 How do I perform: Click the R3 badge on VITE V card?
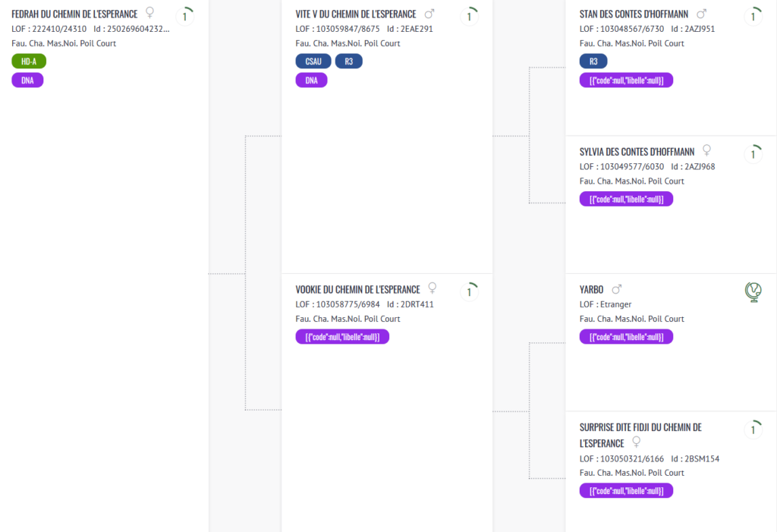pyautogui.click(x=349, y=61)
